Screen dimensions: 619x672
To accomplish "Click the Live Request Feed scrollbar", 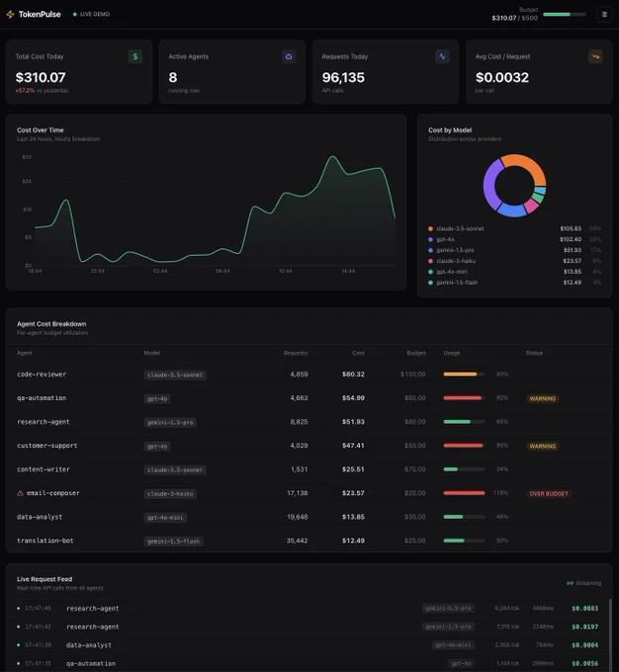I will click(x=610, y=635).
